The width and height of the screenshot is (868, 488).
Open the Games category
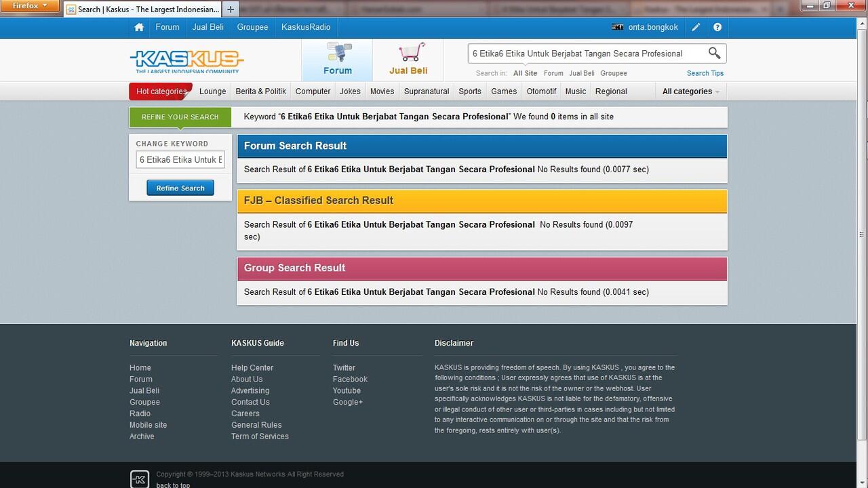504,91
